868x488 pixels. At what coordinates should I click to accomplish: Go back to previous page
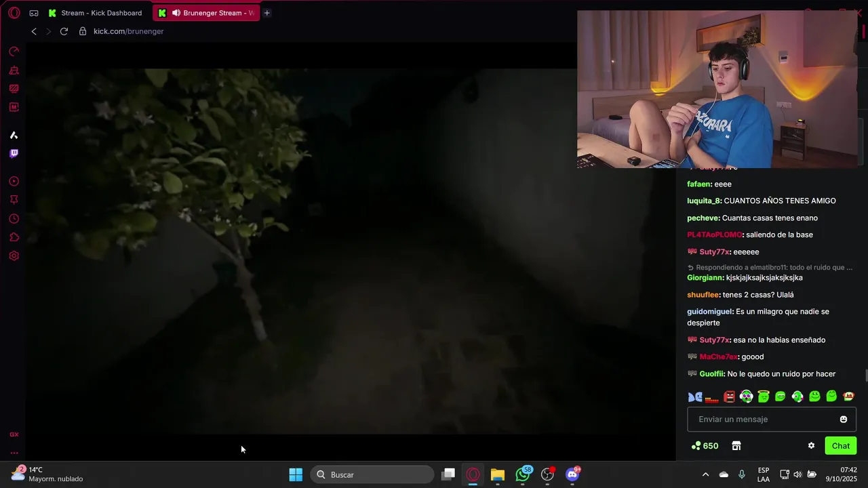click(34, 31)
